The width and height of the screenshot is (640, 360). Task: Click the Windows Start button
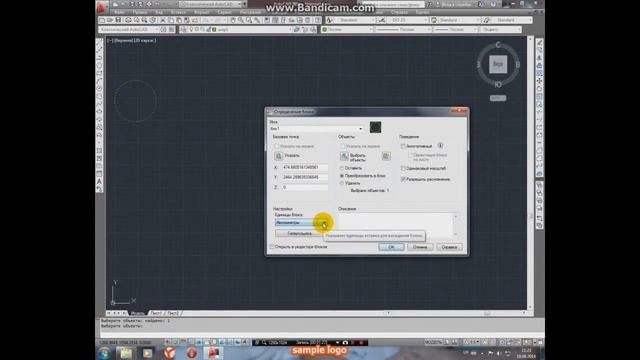(x=104, y=353)
